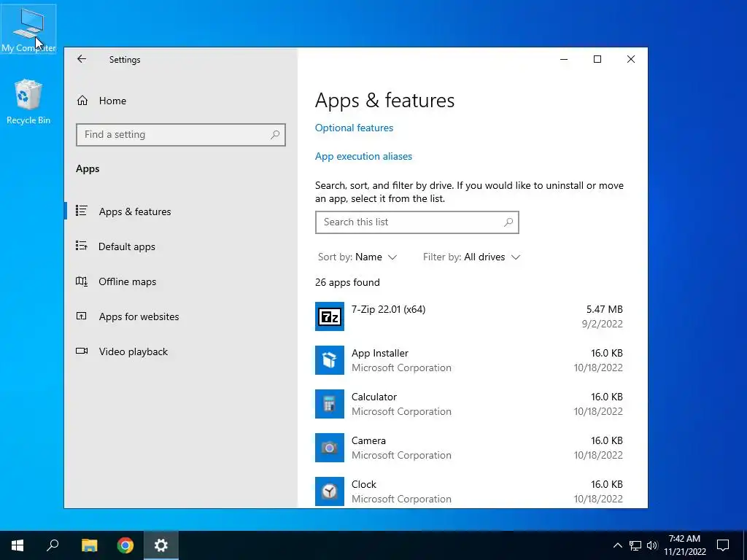Screen dimensions: 747x560
Task: Click the App Installer icon
Action: coord(330,360)
